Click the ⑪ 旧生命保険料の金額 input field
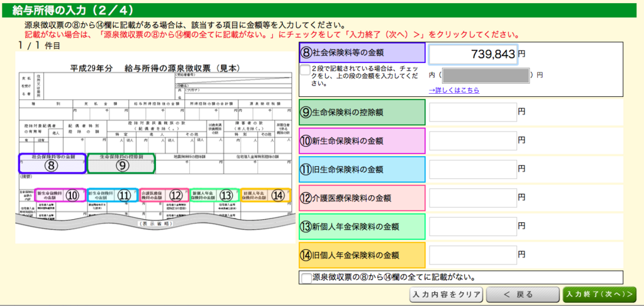This screenshot has height=306, width=644. click(x=473, y=169)
